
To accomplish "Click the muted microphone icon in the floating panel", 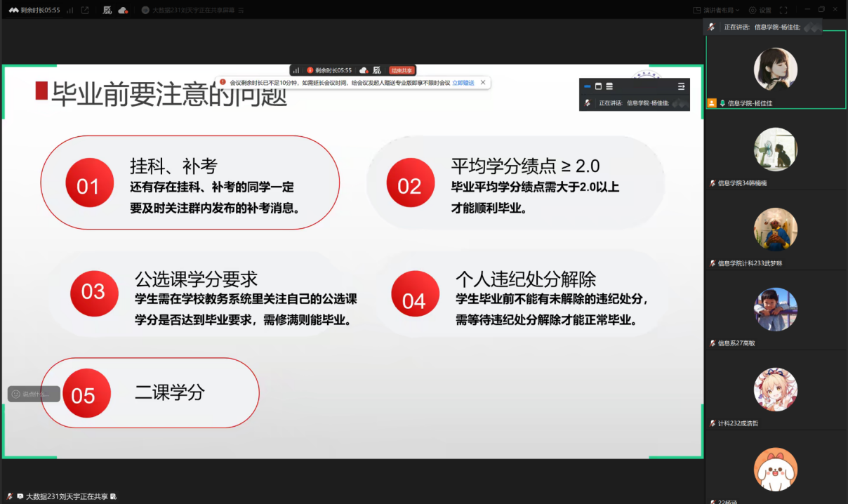I will (588, 103).
